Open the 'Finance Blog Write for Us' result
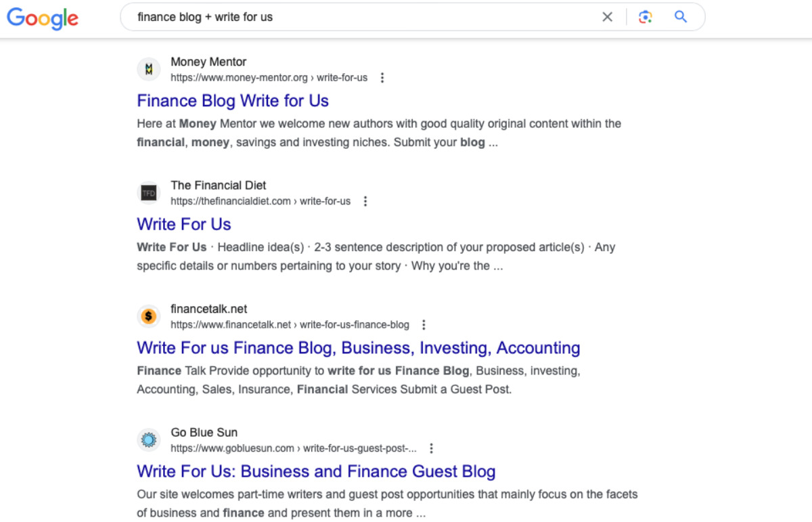This screenshot has height=522, width=812. click(x=232, y=100)
